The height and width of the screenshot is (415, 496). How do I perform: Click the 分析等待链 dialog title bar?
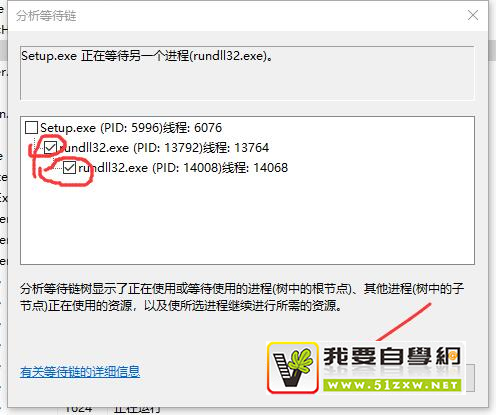click(233, 16)
